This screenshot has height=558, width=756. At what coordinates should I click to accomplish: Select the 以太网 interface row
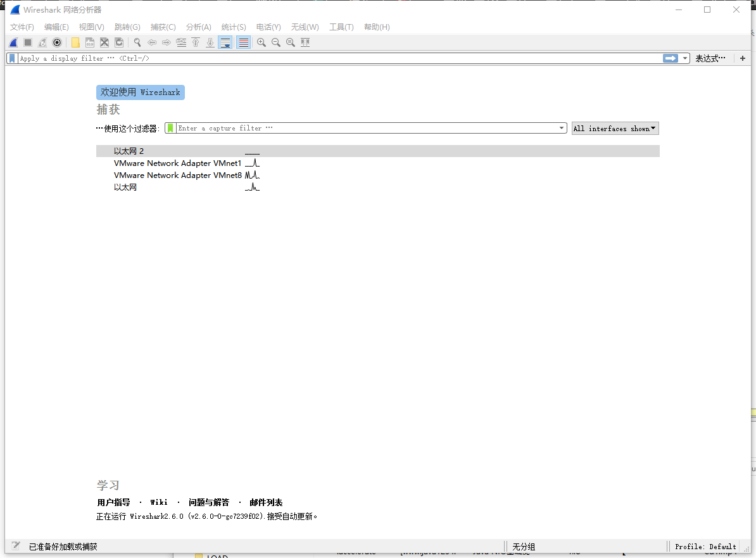[x=377, y=187]
